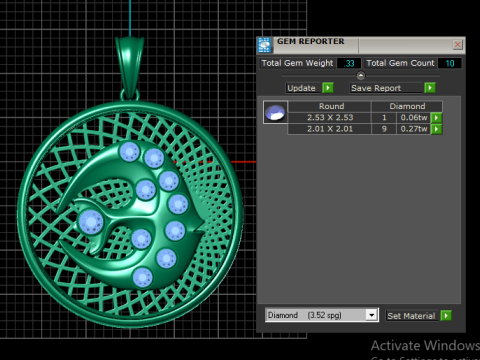Click the 0.27tw weight cell
The width and height of the screenshot is (480, 360).
click(413, 129)
